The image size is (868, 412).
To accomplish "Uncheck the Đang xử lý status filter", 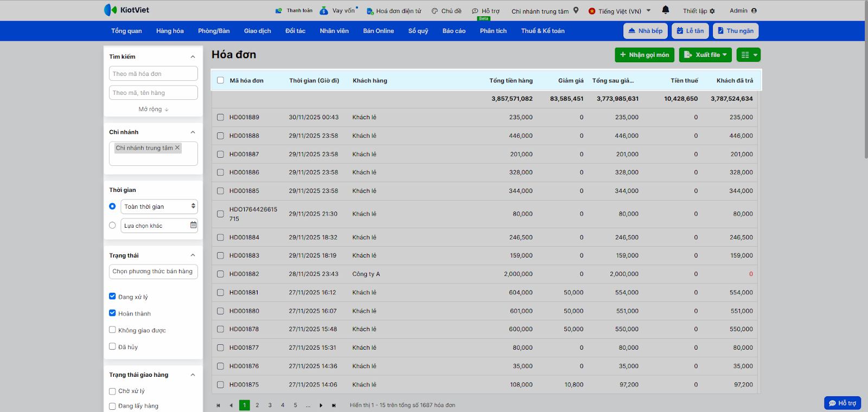I will tap(112, 296).
